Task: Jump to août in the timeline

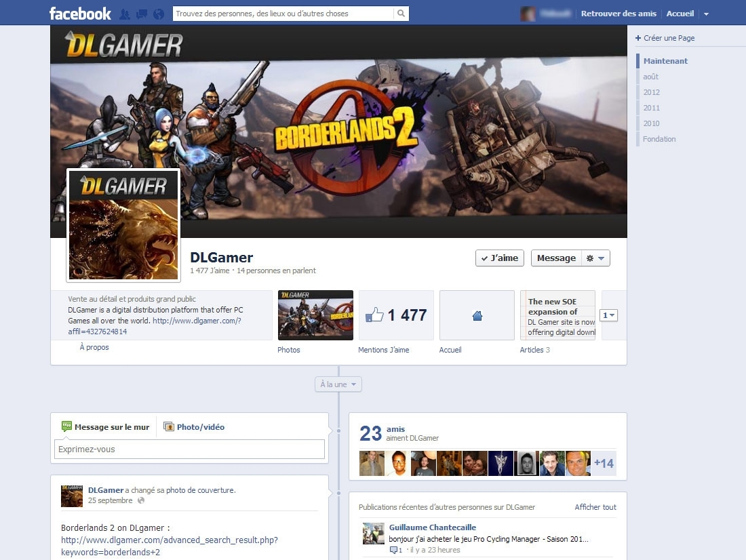Action: (650, 77)
